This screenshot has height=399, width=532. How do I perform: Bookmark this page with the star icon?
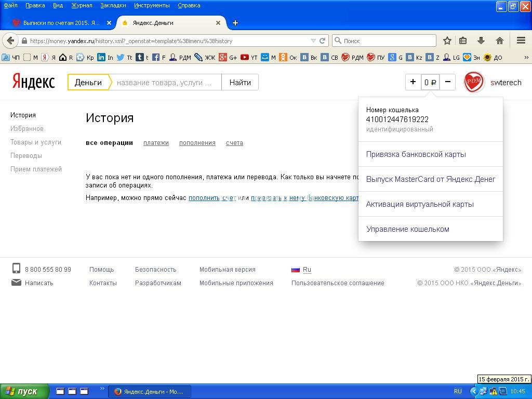(447, 41)
